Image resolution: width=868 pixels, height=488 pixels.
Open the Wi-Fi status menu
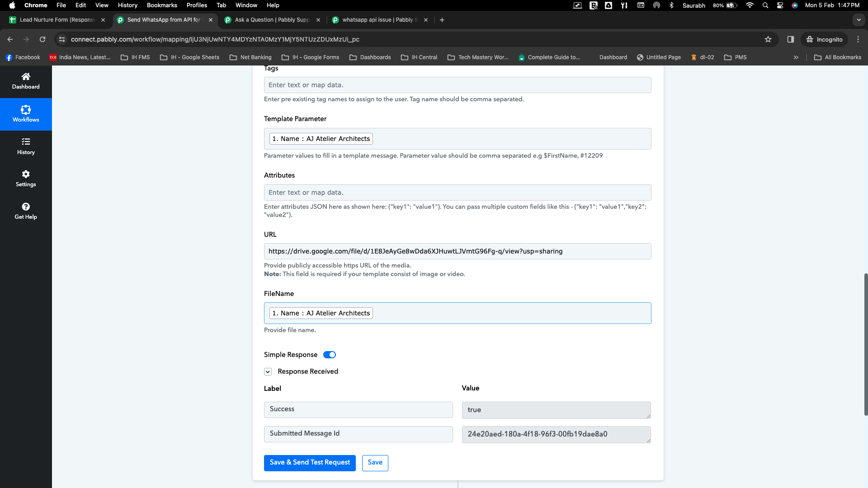click(x=750, y=5)
